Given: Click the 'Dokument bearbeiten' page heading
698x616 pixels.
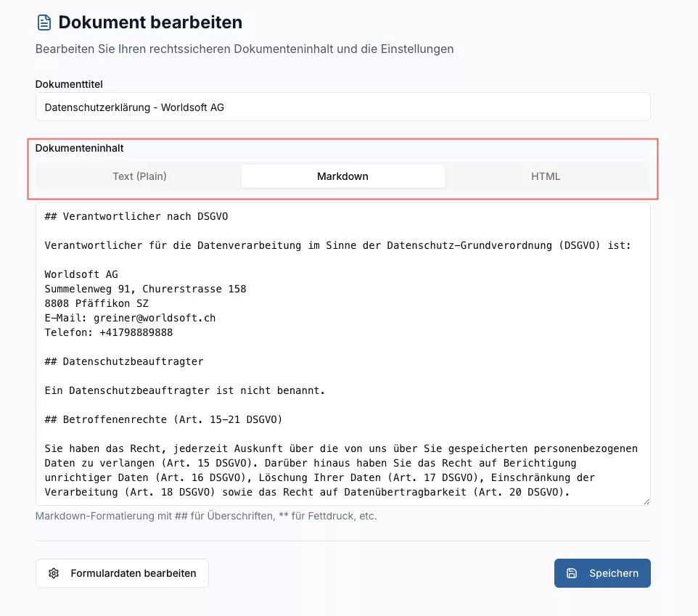Looking at the screenshot, I should point(150,22).
